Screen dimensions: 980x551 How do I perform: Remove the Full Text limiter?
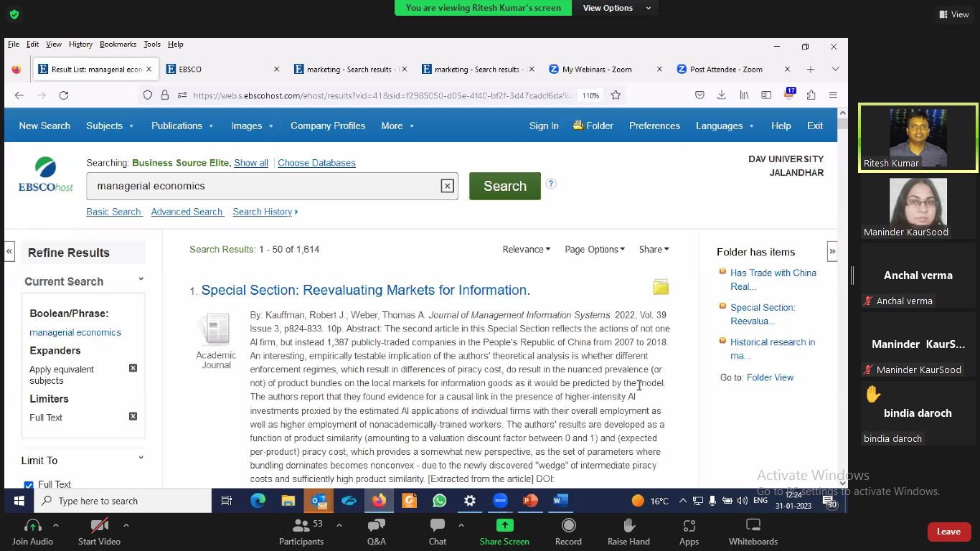click(133, 417)
